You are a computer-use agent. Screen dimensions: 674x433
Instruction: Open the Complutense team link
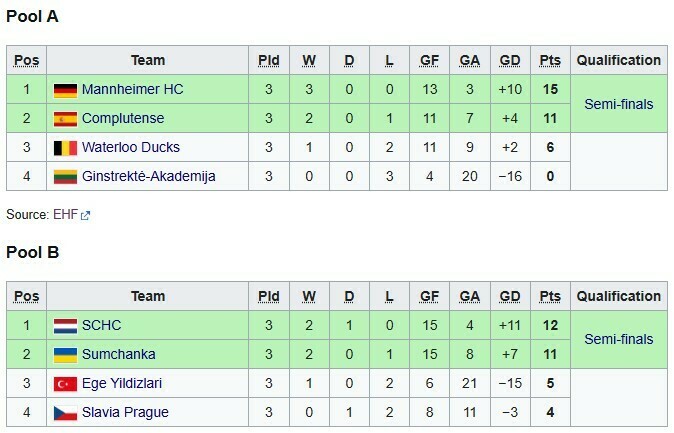123,120
